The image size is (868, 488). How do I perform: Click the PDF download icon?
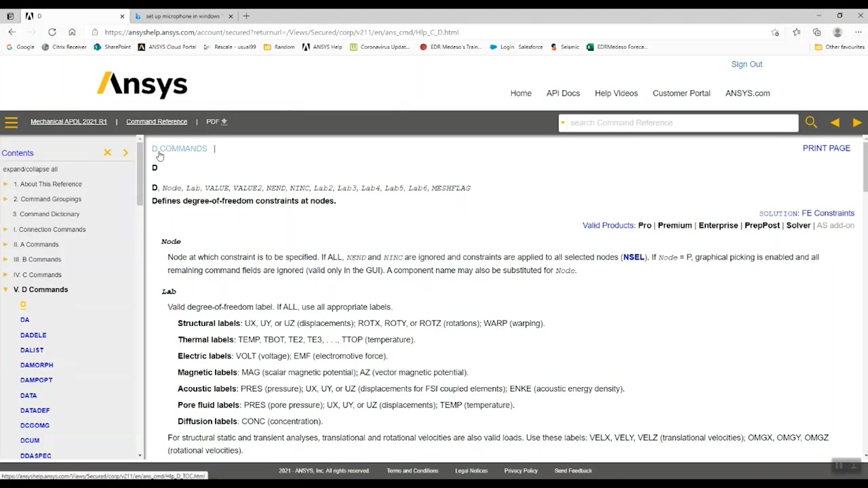(224, 121)
